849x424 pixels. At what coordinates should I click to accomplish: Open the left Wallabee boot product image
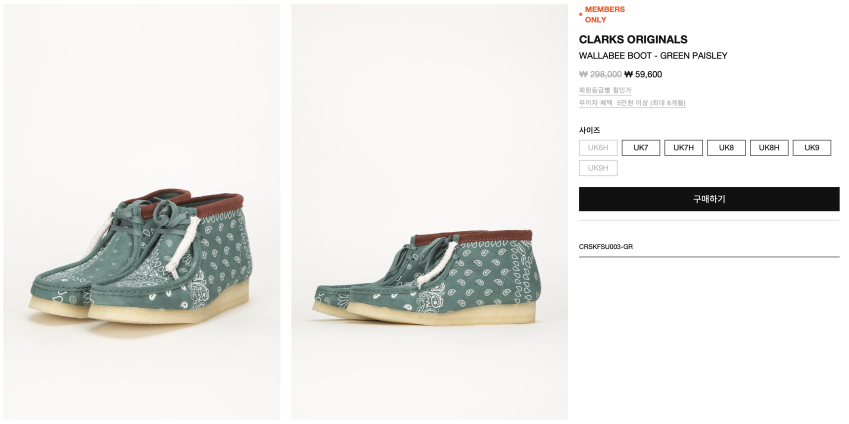coord(142,212)
